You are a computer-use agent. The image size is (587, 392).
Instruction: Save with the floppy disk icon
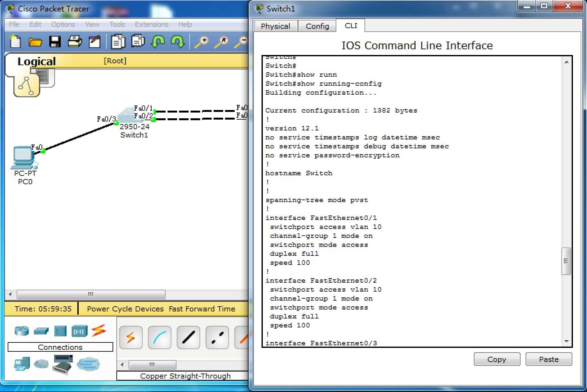coord(55,42)
